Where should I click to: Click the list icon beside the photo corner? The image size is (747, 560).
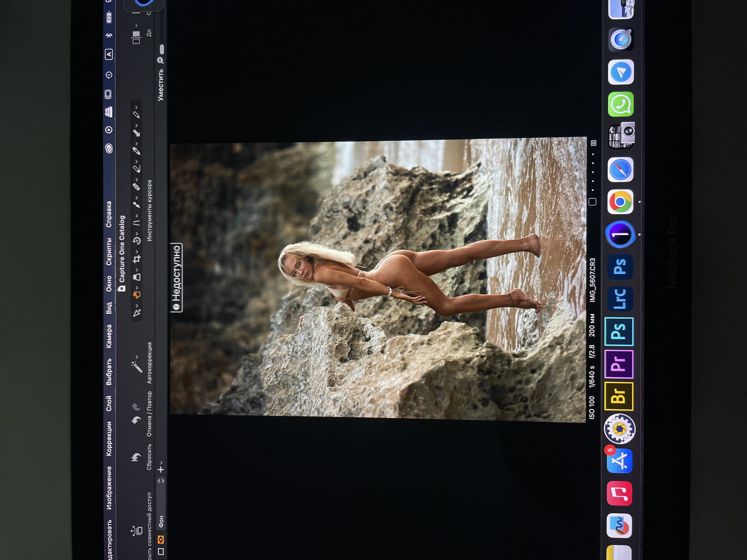(x=593, y=143)
